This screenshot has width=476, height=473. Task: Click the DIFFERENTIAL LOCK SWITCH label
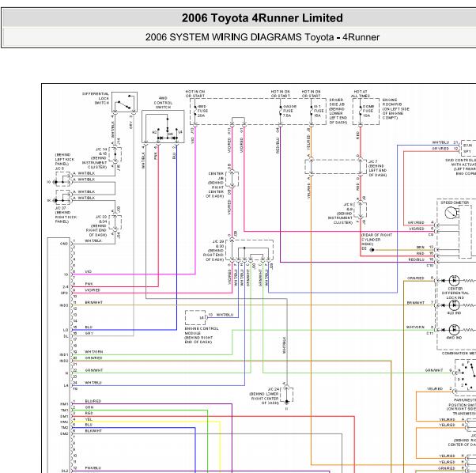(96, 98)
